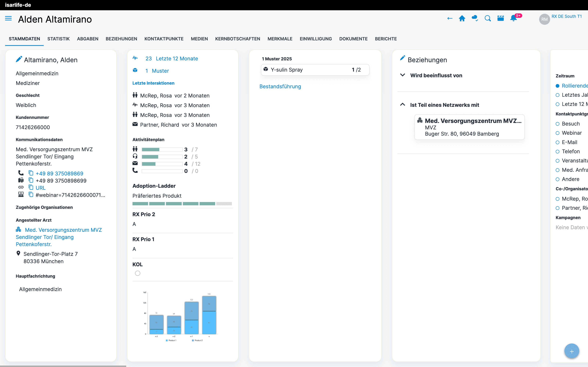Viewport: 588px width, 367px height.
Task: Go to home via house icon
Action: tap(462, 19)
